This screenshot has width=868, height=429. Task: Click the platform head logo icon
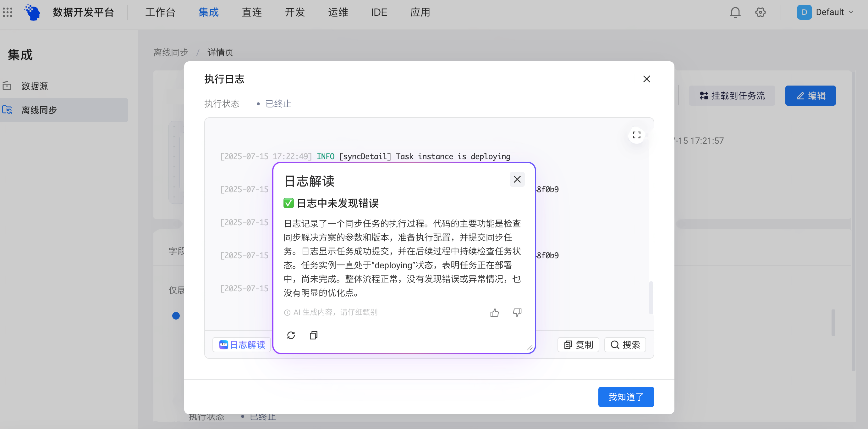(33, 13)
